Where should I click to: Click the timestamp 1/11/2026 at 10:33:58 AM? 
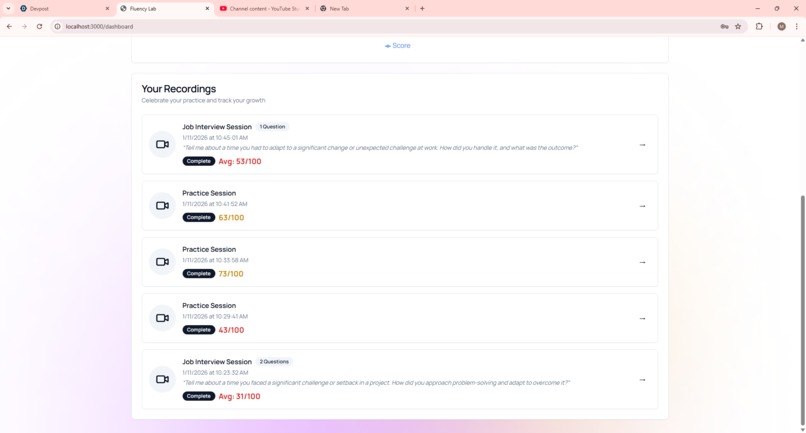tap(215, 260)
